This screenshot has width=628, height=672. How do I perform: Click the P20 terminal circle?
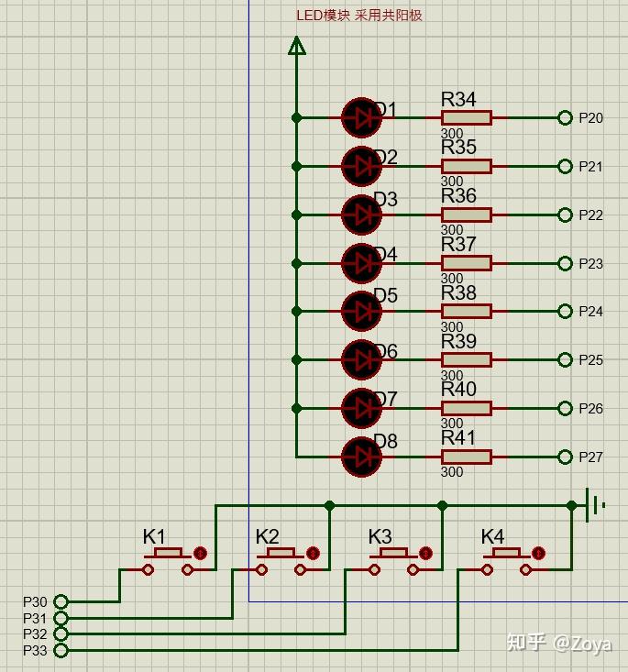(565, 117)
